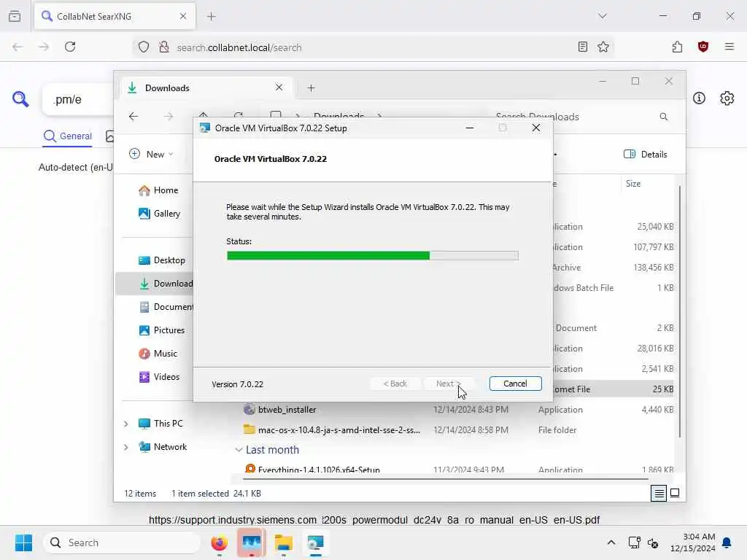Open new browser tab
The height and width of the screenshot is (560, 747).
coord(211,16)
